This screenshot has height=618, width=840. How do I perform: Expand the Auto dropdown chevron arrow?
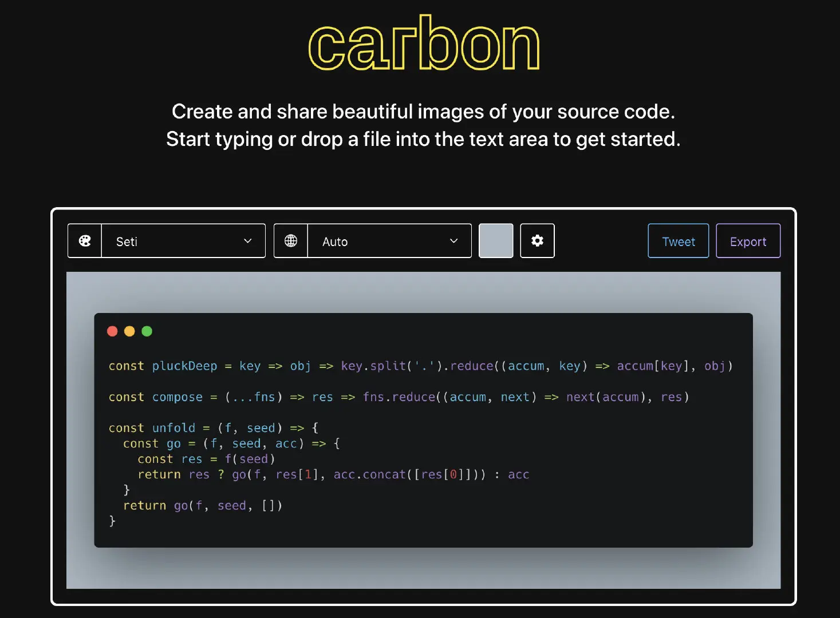454,241
